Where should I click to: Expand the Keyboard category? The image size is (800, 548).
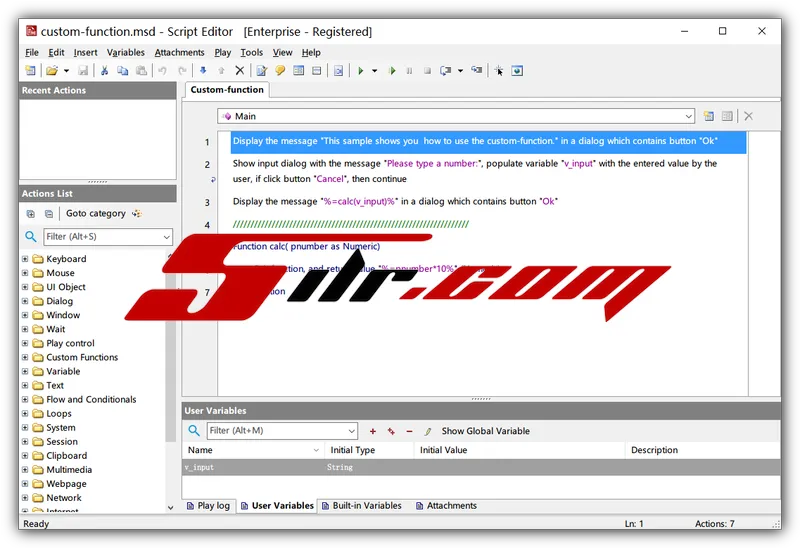point(25,259)
